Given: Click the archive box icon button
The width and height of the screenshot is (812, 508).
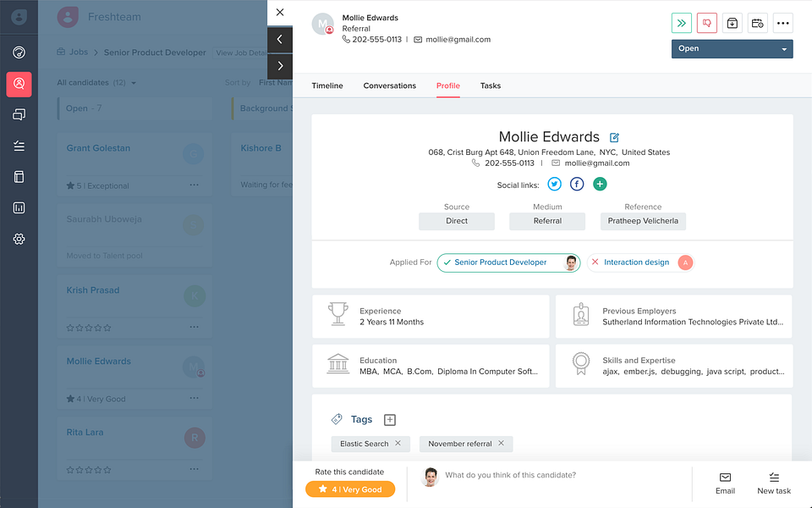Looking at the screenshot, I should 732,24.
